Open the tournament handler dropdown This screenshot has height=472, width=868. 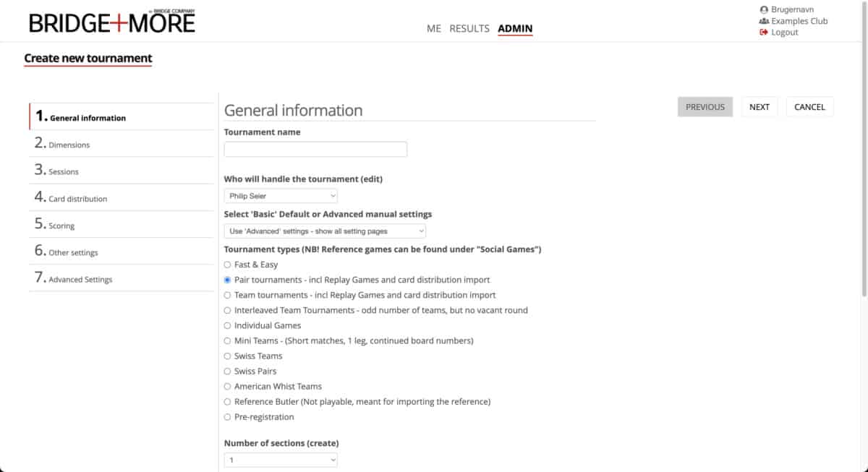point(281,196)
